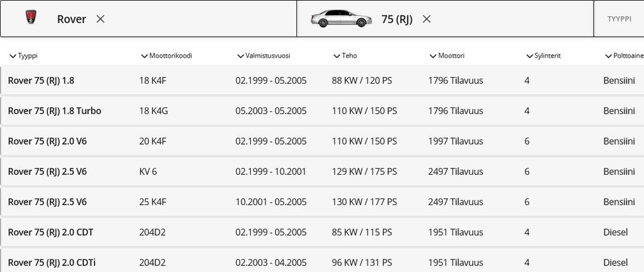644x272 pixels.
Task: Click power 96 KW / 131 PS
Action: click(x=362, y=263)
